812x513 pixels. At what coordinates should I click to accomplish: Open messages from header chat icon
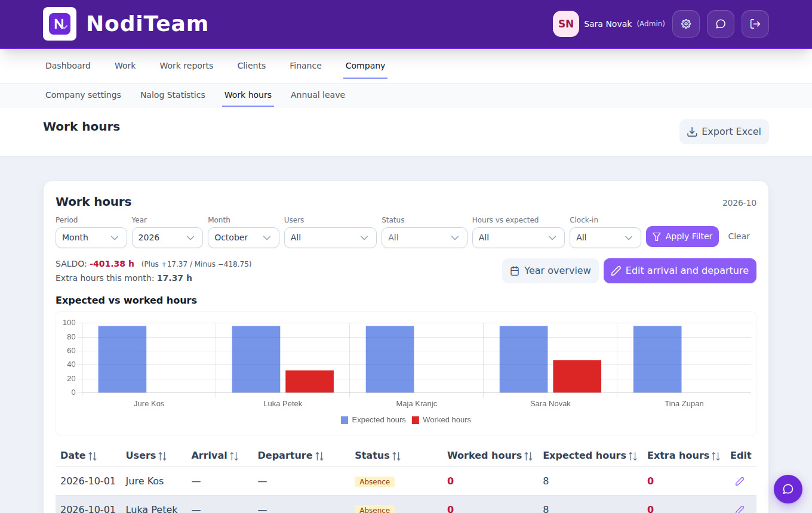click(x=721, y=24)
